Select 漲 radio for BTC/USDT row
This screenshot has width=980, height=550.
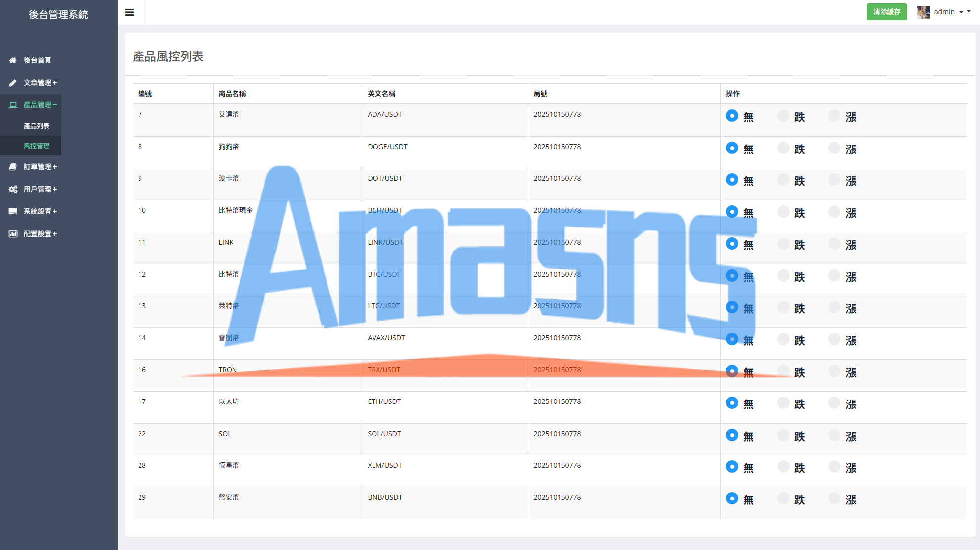tap(834, 276)
